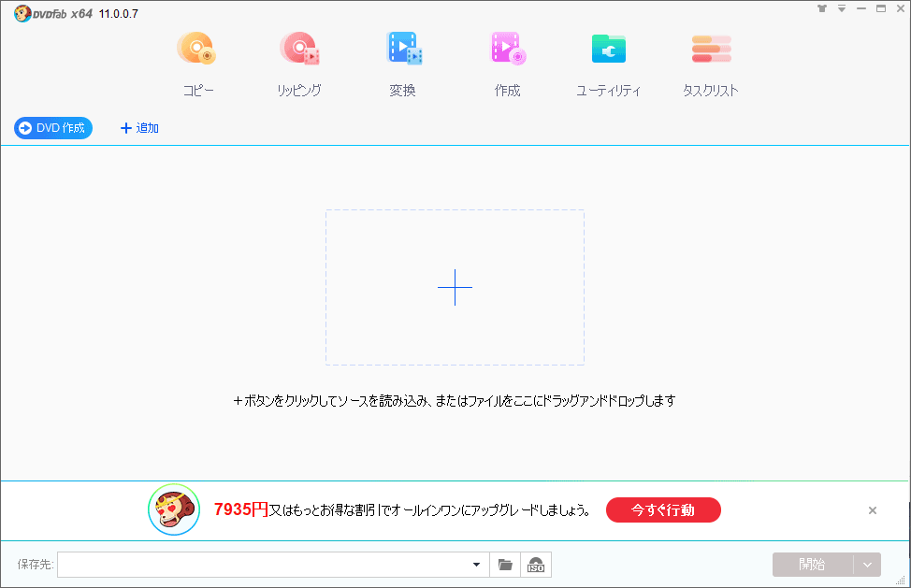Switch to the 変換 (Convert) module
Screen dimensions: 911x588
403,49
